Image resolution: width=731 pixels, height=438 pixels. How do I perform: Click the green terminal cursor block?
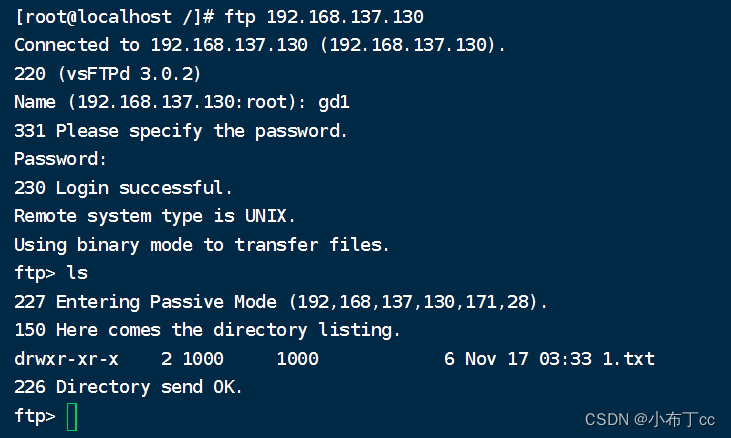point(72,416)
